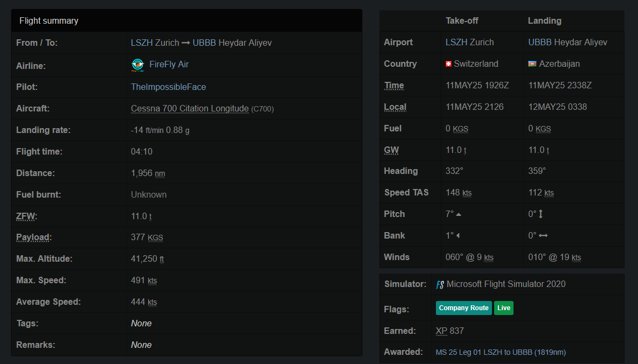
Task: Click the FireFly Air airline logo
Action: (137, 65)
